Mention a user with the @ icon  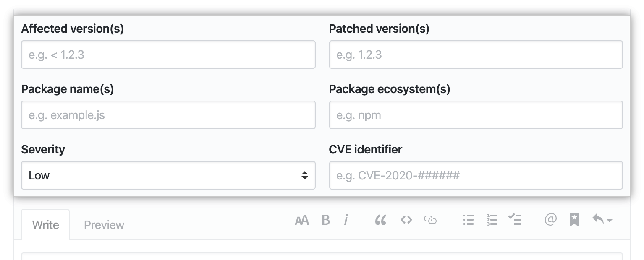[x=550, y=220]
